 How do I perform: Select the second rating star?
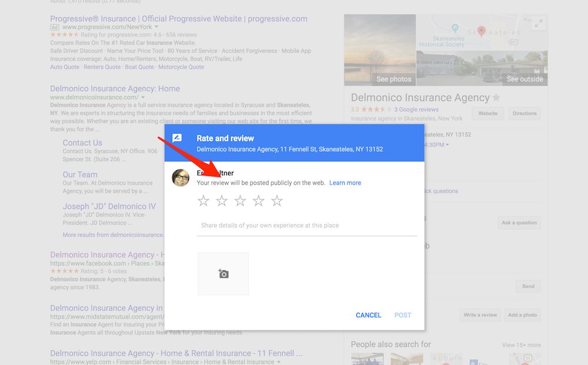coord(222,201)
